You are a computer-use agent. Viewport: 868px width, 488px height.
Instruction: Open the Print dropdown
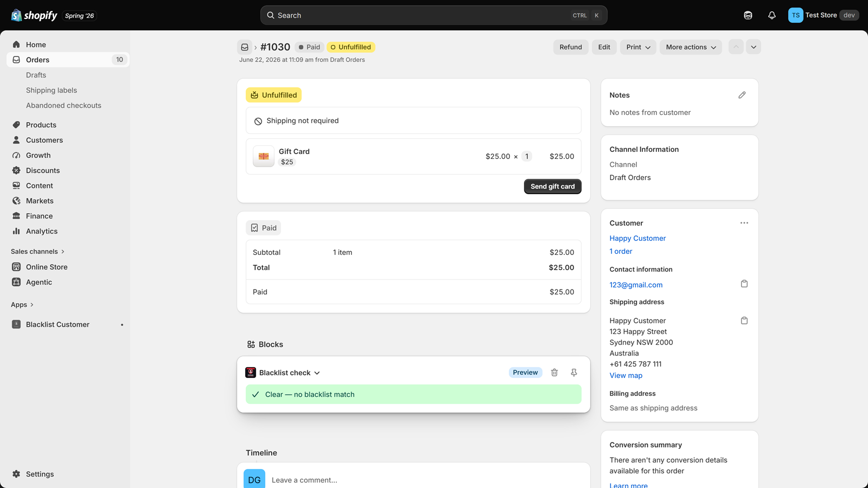[x=638, y=47]
